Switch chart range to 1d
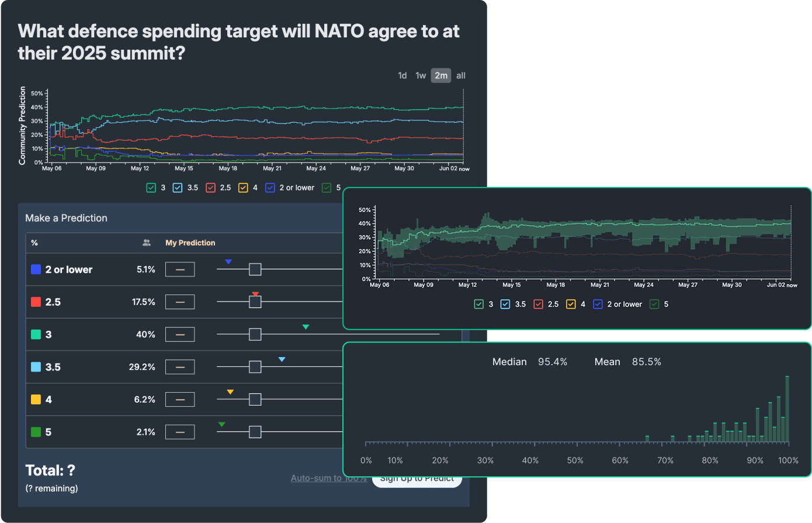This screenshot has width=812, height=523. 402,75
